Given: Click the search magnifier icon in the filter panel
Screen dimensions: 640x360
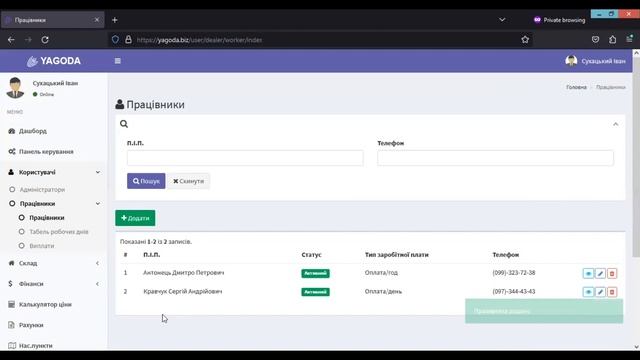Looking at the screenshot, I should click(124, 124).
